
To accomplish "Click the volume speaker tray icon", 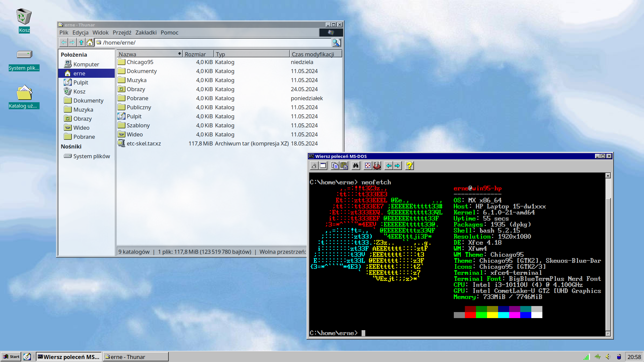I will pos(608,357).
